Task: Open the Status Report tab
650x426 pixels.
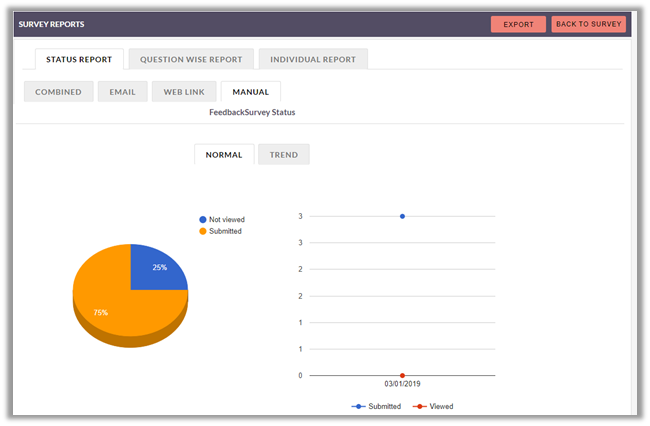Action: (x=79, y=59)
